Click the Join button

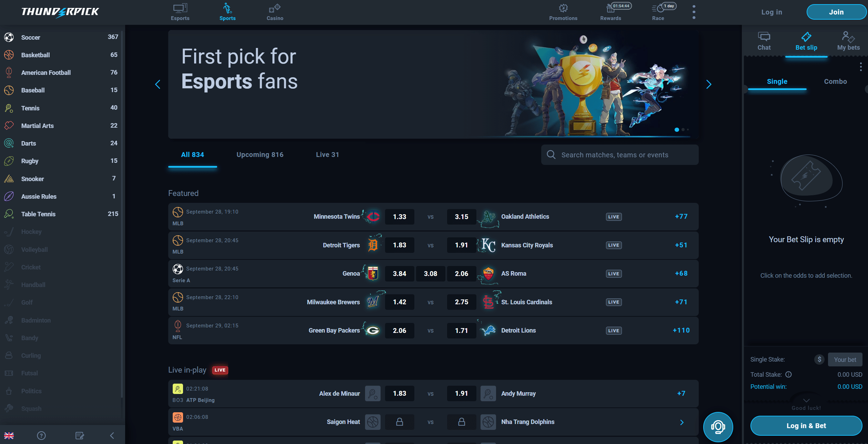(836, 12)
